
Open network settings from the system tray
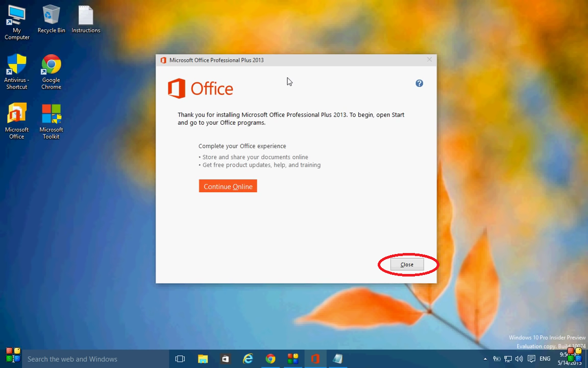[x=508, y=359]
